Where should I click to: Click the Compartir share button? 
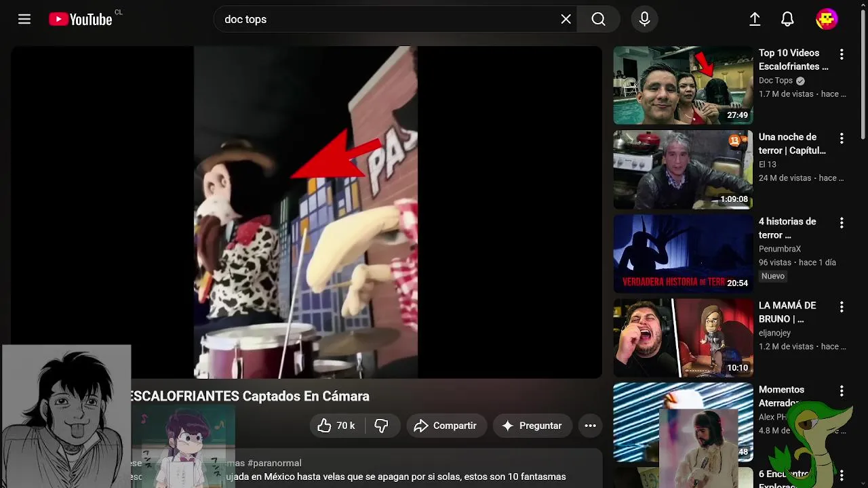(x=446, y=426)
